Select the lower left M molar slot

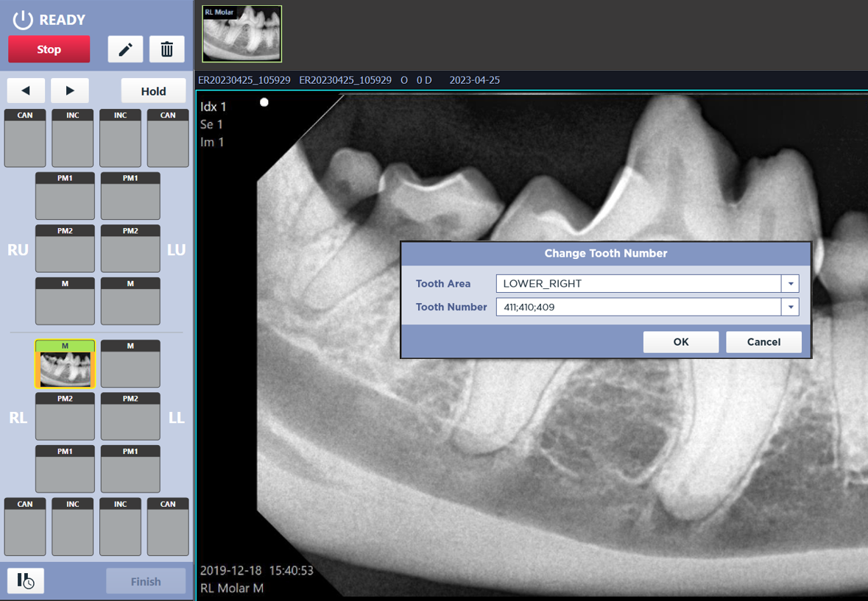click(x=130, y=364)
